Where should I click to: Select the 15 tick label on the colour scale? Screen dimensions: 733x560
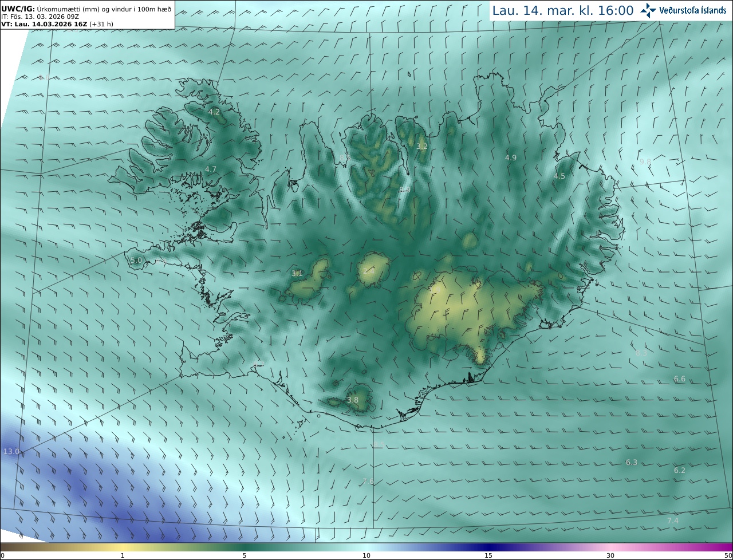pos(488,555)
